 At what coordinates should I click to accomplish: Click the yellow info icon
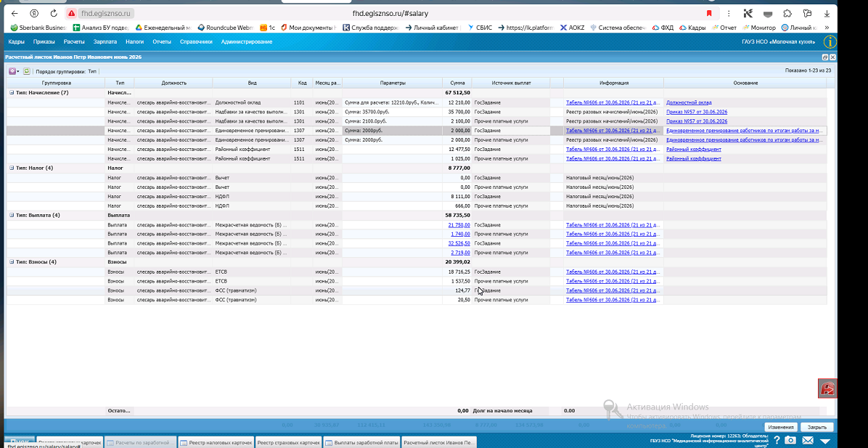tap(830, 41)
